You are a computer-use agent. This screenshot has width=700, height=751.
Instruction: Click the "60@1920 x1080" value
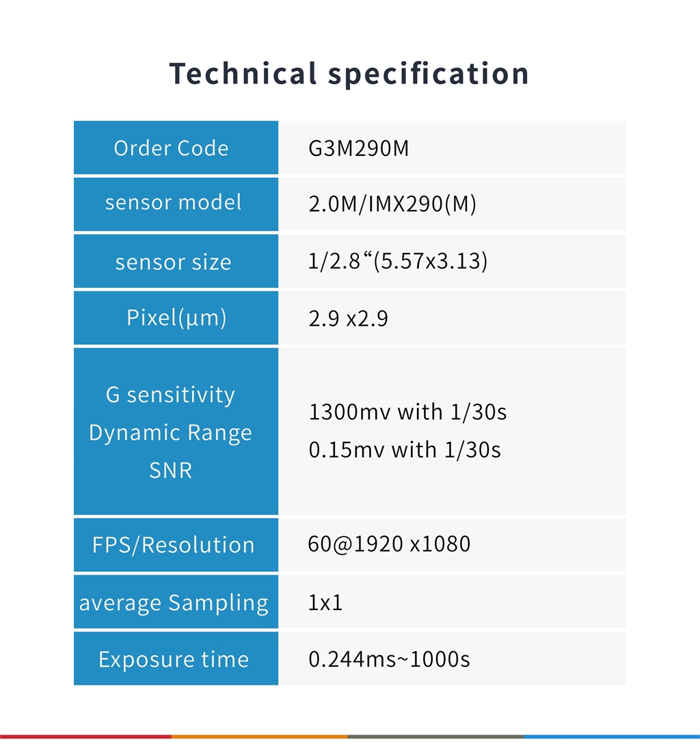coord(389,544)
